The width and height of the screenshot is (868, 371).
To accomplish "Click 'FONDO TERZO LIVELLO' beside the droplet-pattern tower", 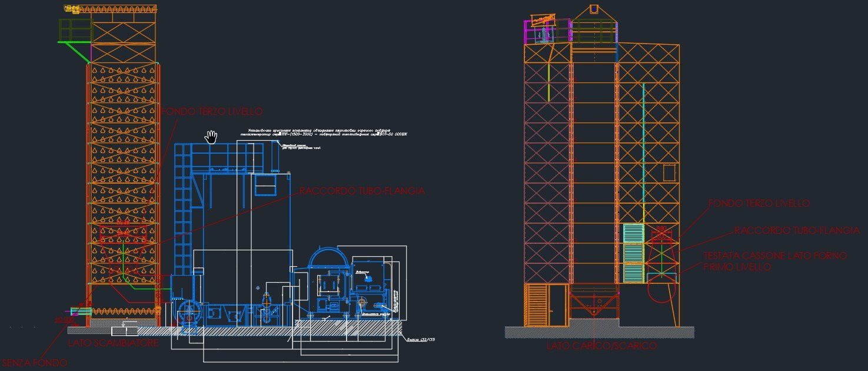I will click(x=212, y=111).
